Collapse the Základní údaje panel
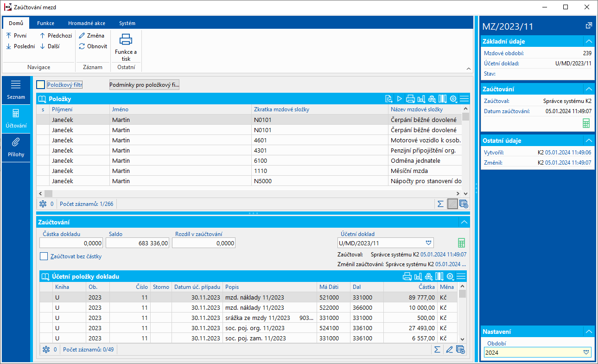This screenshot has width=598, height=364. pyautogui.click(x=588, y=41)
